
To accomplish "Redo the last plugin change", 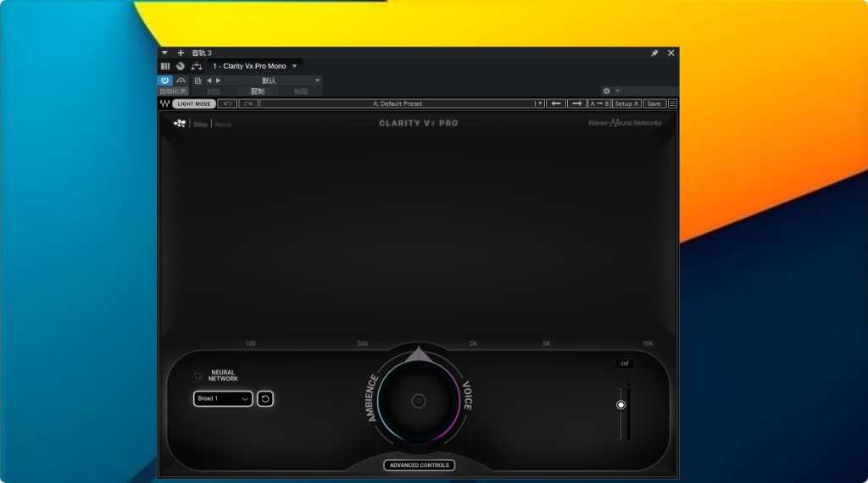I will point(248,103).
